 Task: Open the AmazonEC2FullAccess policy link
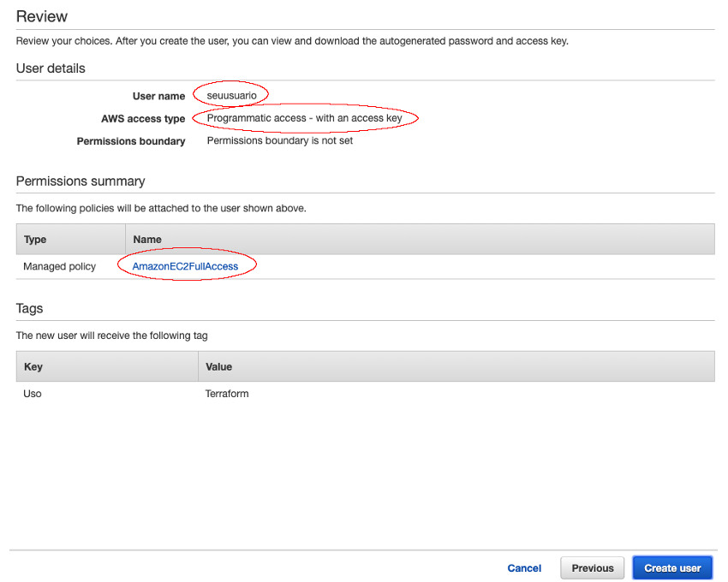(x=185, y=266)
